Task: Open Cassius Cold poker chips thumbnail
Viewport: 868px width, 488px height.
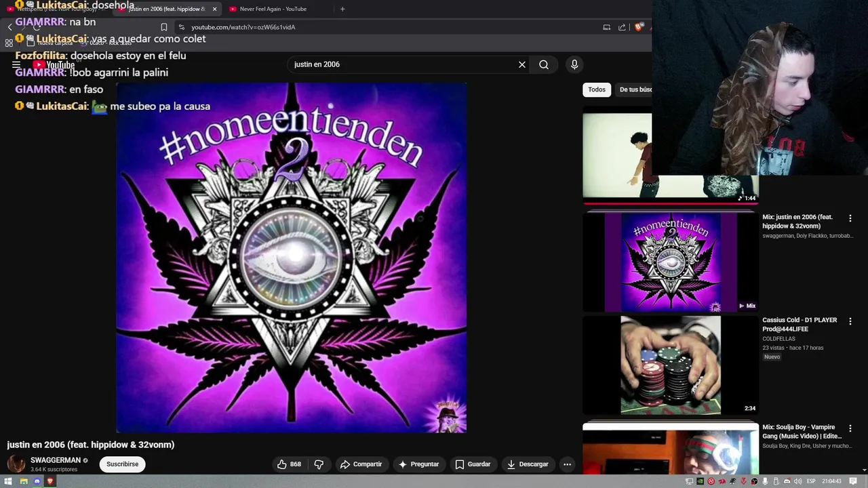Action: 671,365
